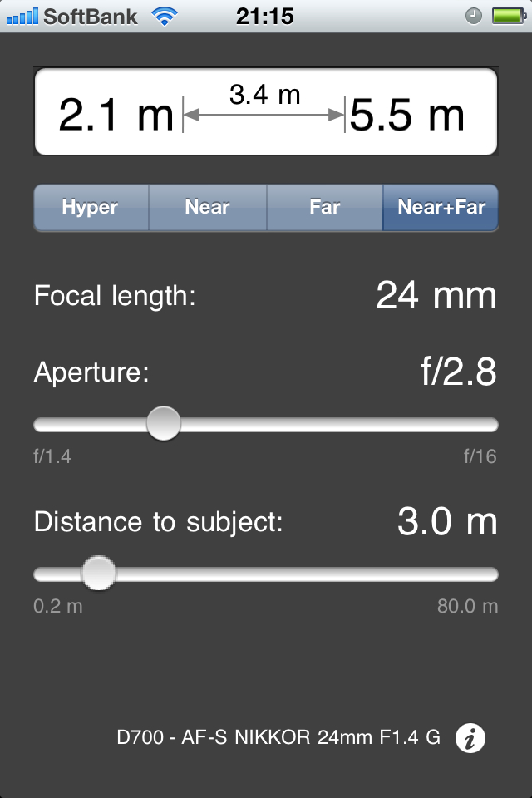Tap the info icon at bottom right
Screen dimensions: 532x798
click(x=470, y=737)
